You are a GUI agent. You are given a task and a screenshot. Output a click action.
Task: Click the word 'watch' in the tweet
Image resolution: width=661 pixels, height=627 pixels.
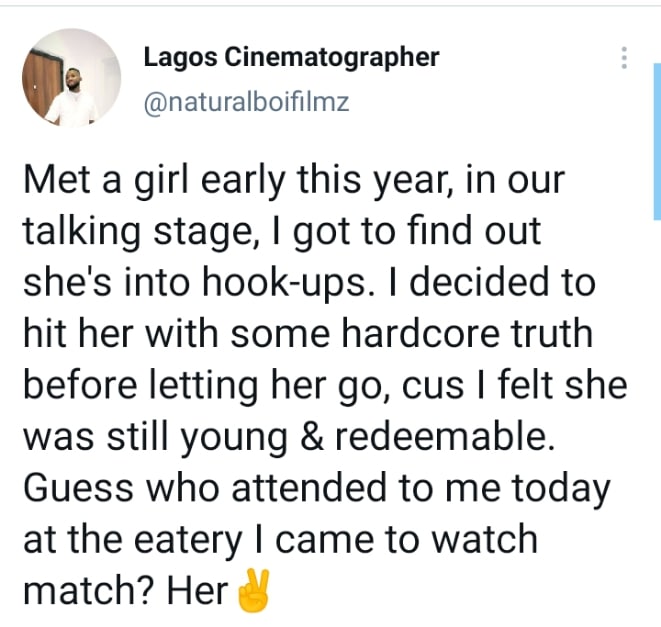click(486, 539)
